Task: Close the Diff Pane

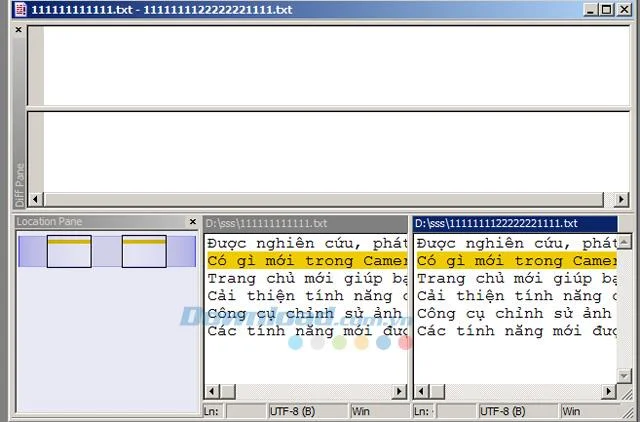Action: coord(18,30)
